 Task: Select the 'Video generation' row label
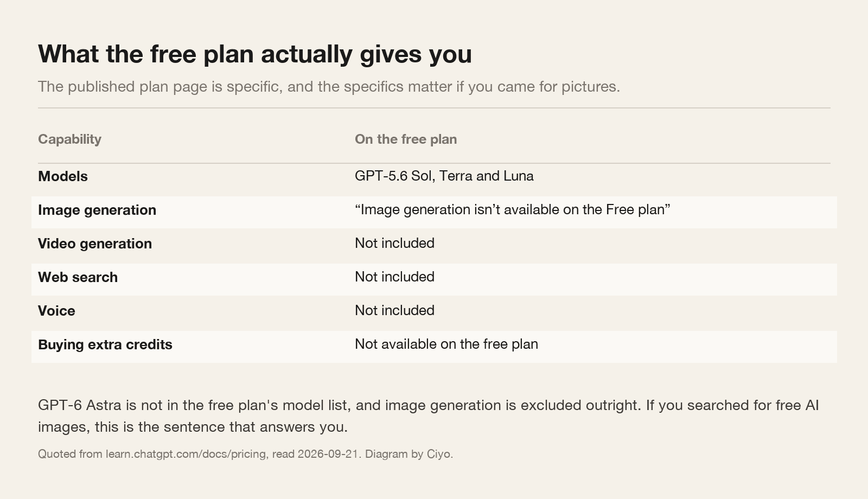click(x=95, y=244)
